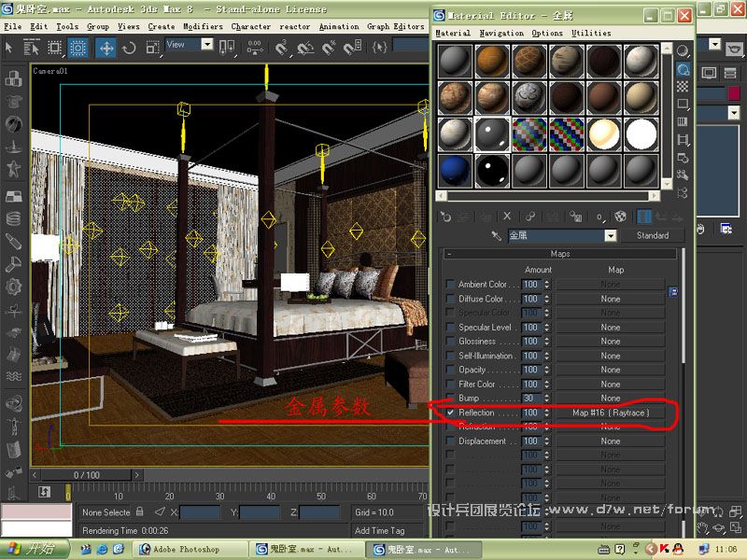Click the Map #16 (Raytrace) button
This screenshot has height=560, width=747.
click(611, 413)
